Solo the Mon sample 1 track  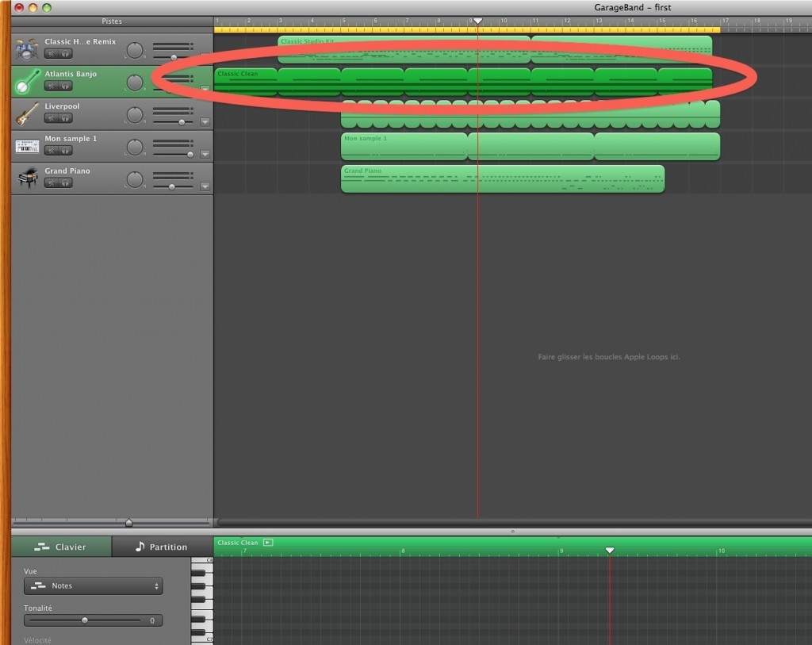65,150
